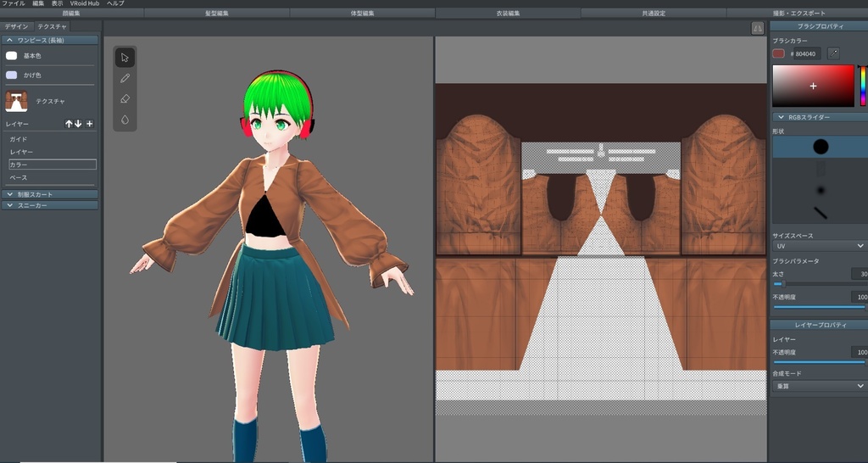This screenshot has width=868, height=463.
Task: Toggle the mirror symmetry icon above canvas
Action: 757,28
